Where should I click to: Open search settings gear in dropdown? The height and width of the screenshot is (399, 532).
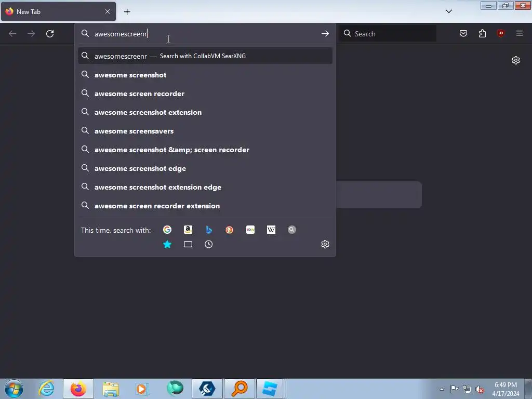click(x=325, y=244)
